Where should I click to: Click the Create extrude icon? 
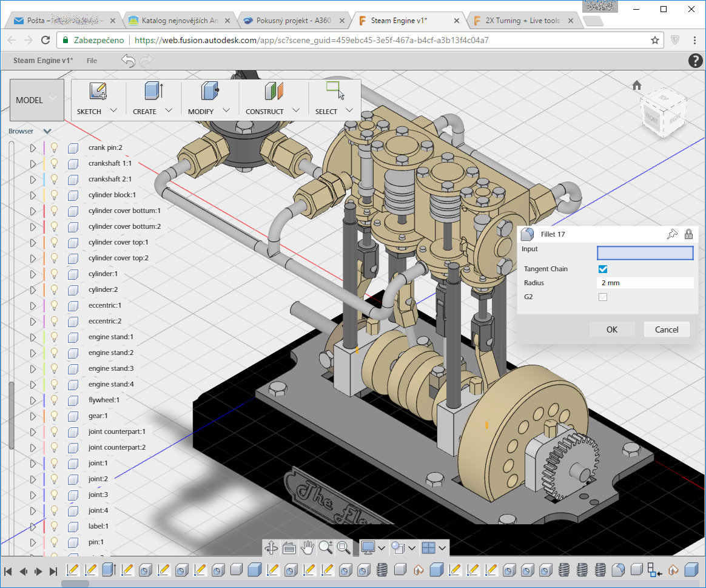point(153,90)
